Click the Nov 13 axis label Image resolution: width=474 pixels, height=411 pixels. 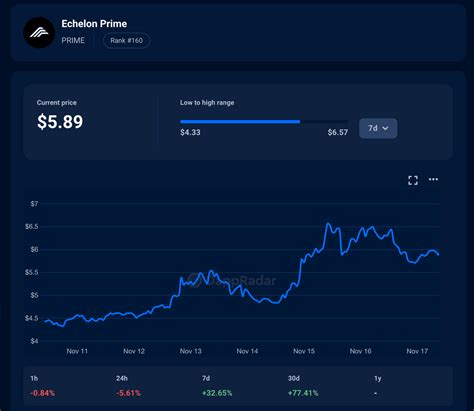tap(190, 351)
